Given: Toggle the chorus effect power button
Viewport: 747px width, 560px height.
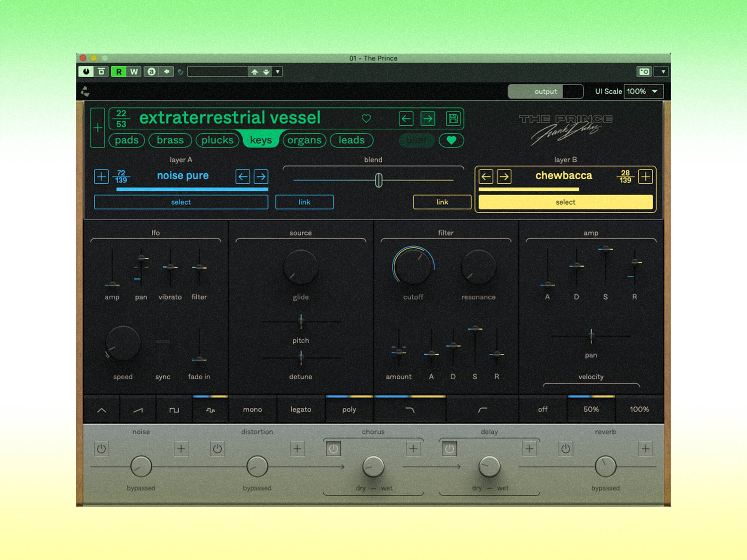Looking at the screenshot, I should click(333, 449).
